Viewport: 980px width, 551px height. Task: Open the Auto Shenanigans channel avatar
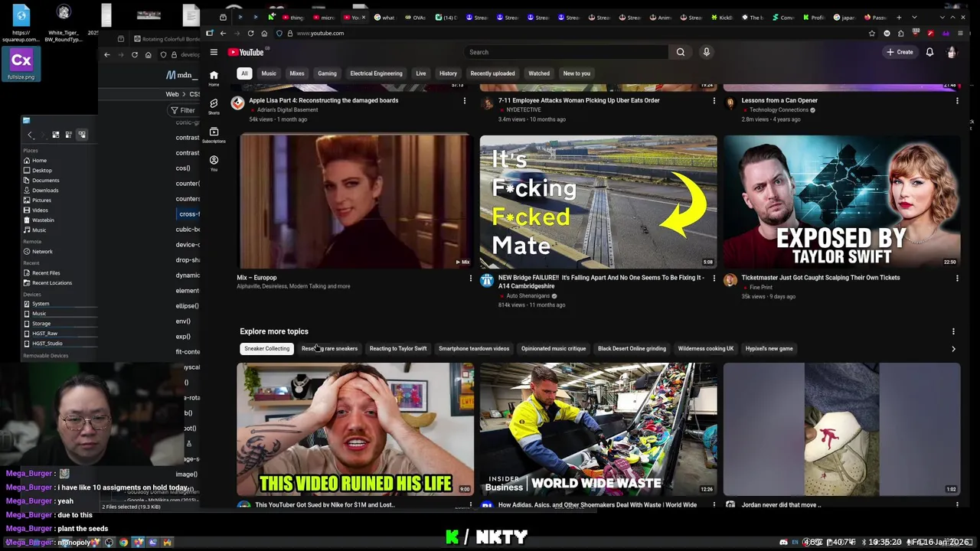point(486,280)
